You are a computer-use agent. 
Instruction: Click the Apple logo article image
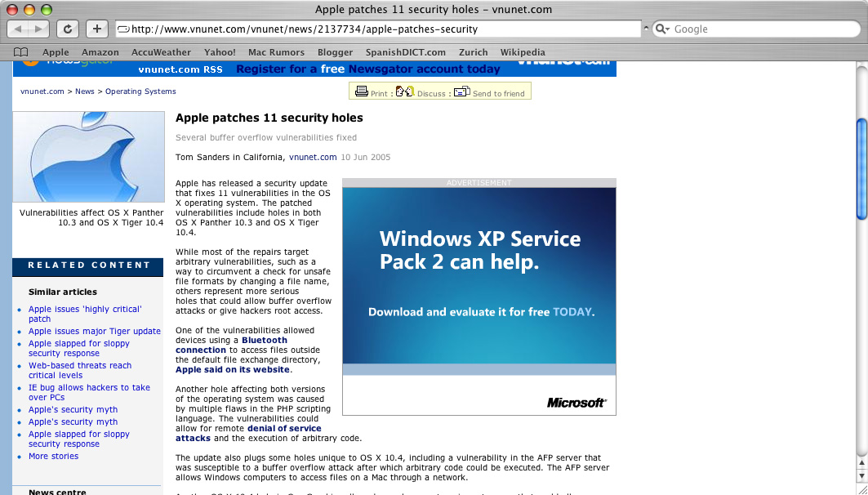(88, 157)
